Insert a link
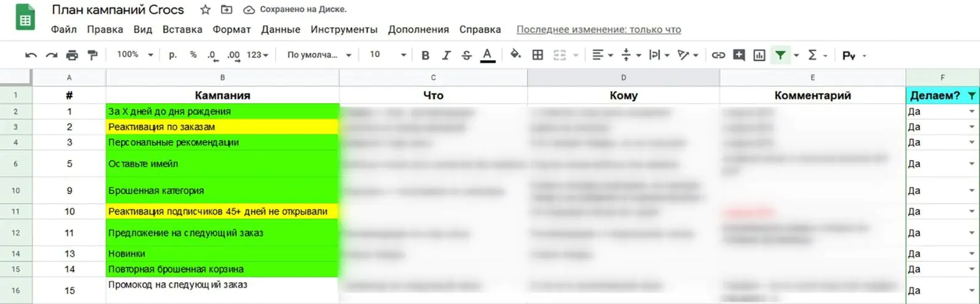Viewport: 980px width, 304px height. [x=718, y=55]
